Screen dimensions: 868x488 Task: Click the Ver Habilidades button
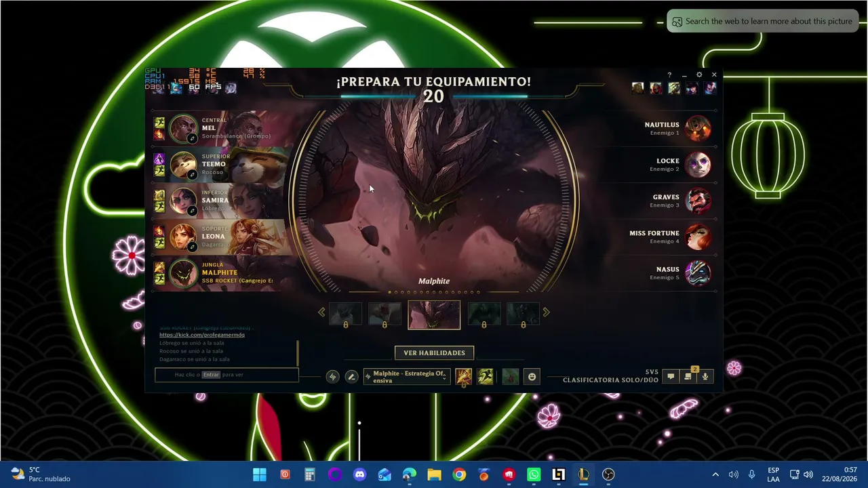point(434,353)
